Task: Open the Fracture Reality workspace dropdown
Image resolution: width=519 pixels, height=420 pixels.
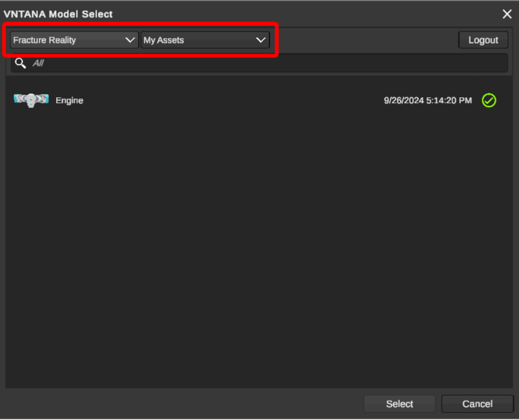Action: click(x=73, y=40)
